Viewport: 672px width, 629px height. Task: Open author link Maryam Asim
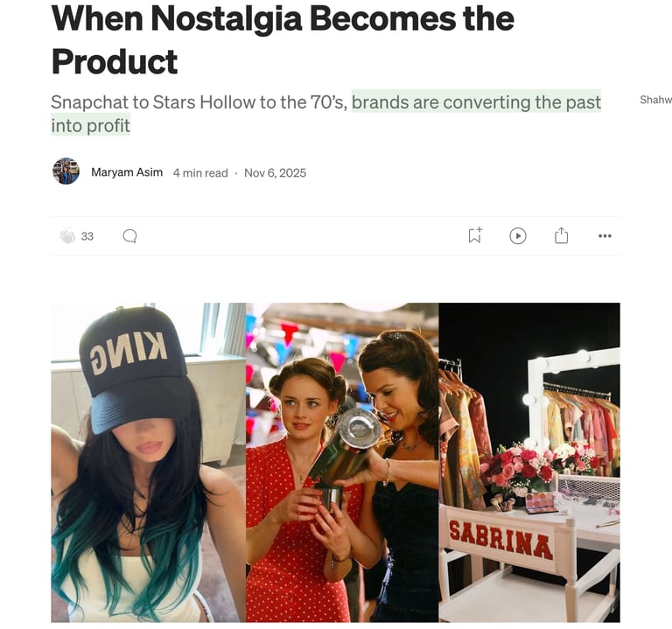[127, 172]
